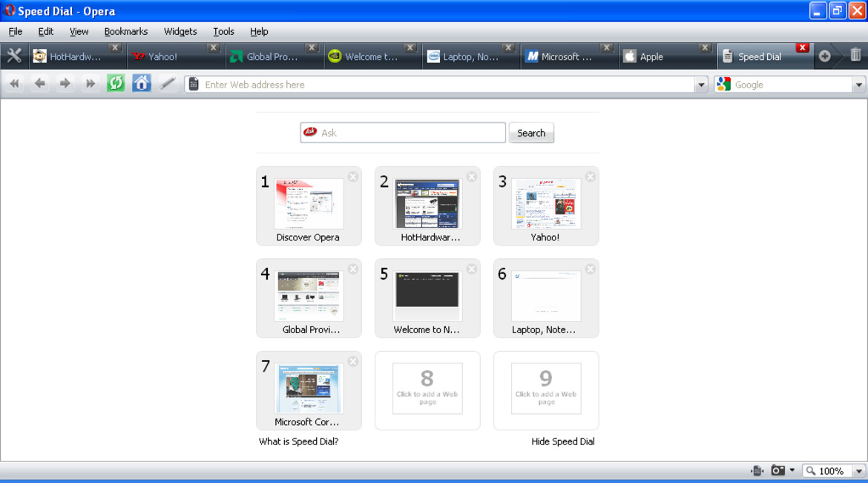Add a Web page to slot 9
This screenshot has height=483, width=868.
click(546, 389)
